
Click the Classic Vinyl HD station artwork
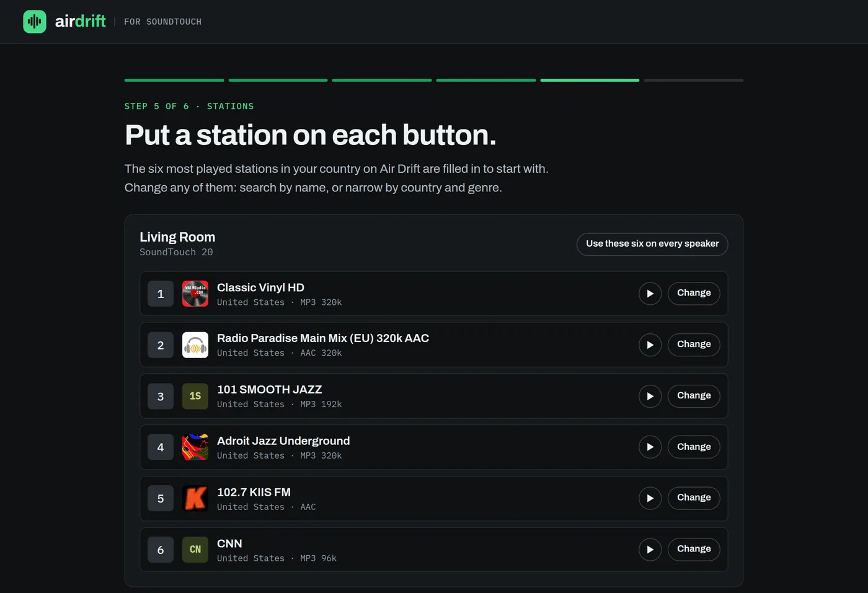195,294
